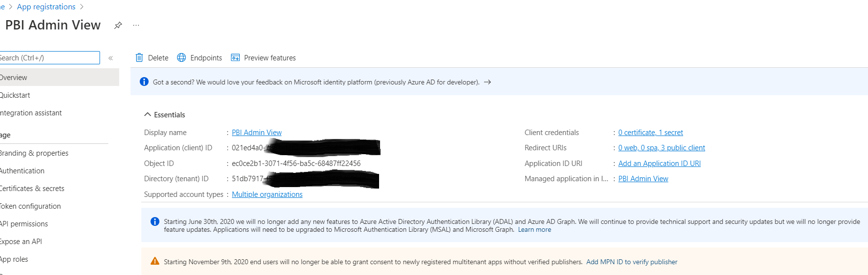
Task: Open Preview features from toolbar
Action: (270, 58)
